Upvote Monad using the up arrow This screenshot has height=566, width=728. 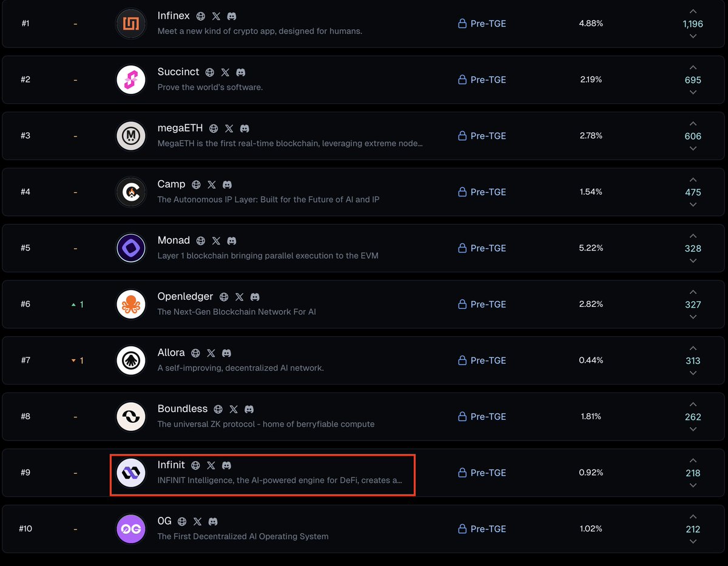(693, 236)
